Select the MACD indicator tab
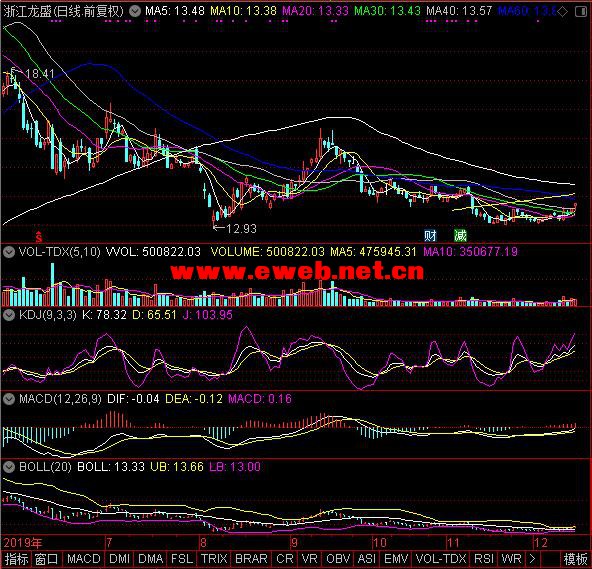592x569 pixels. [x=83, y=559]
